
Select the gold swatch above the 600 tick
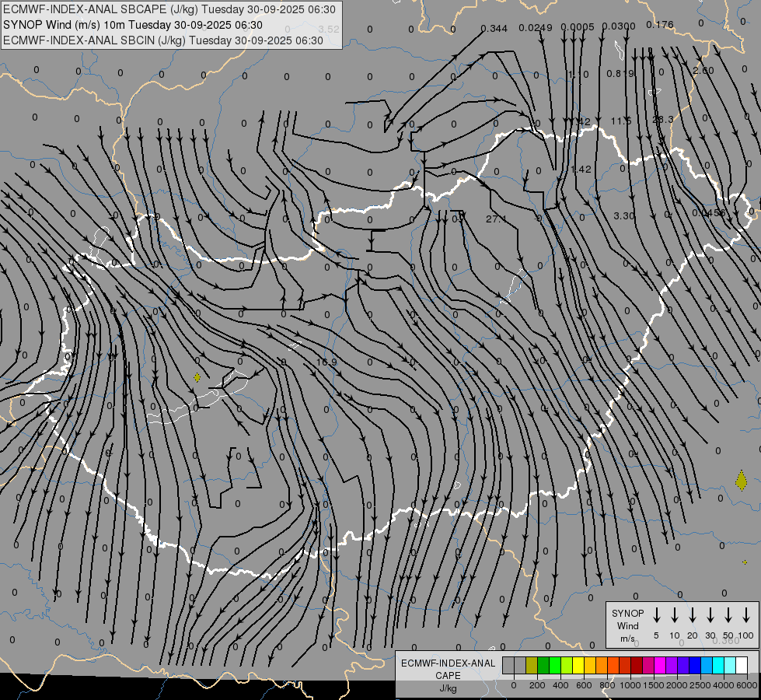tap(590, 665)
